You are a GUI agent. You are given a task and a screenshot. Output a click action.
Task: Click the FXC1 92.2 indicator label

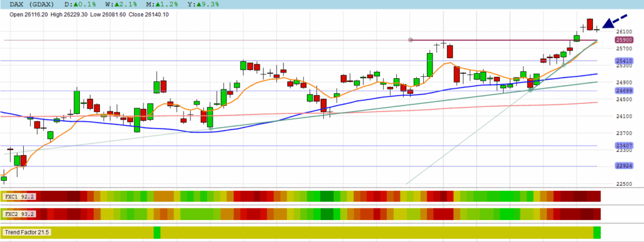point(19,197)
